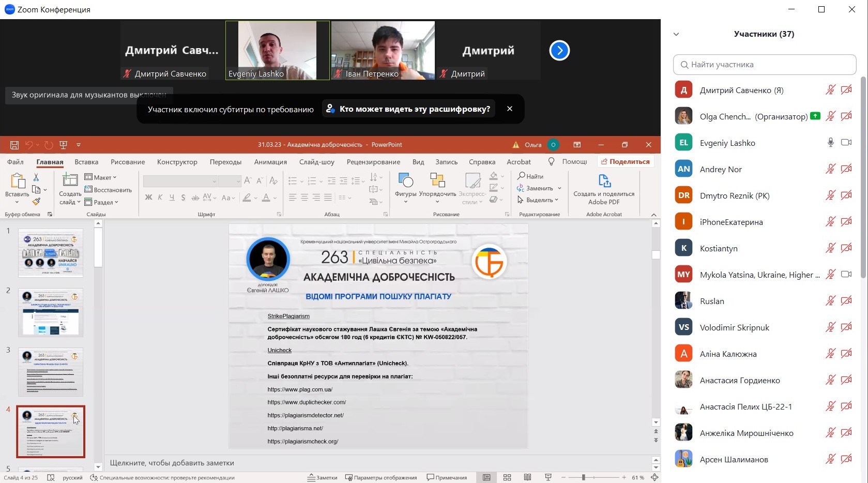Click the Redo arrow in PowerPoint toolbar
The height and width of the screenshot is (483, 868).
click(49, 145)
